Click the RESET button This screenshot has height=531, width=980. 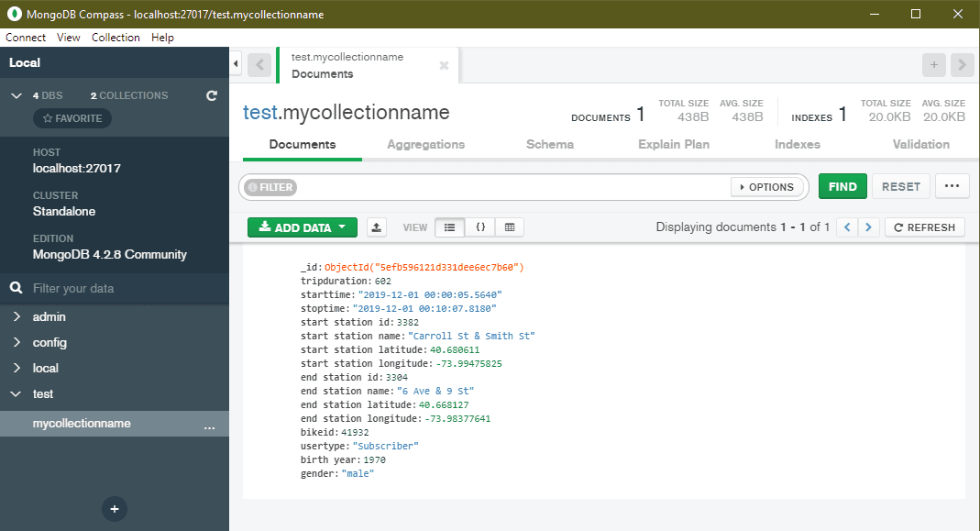pos(900,185)
